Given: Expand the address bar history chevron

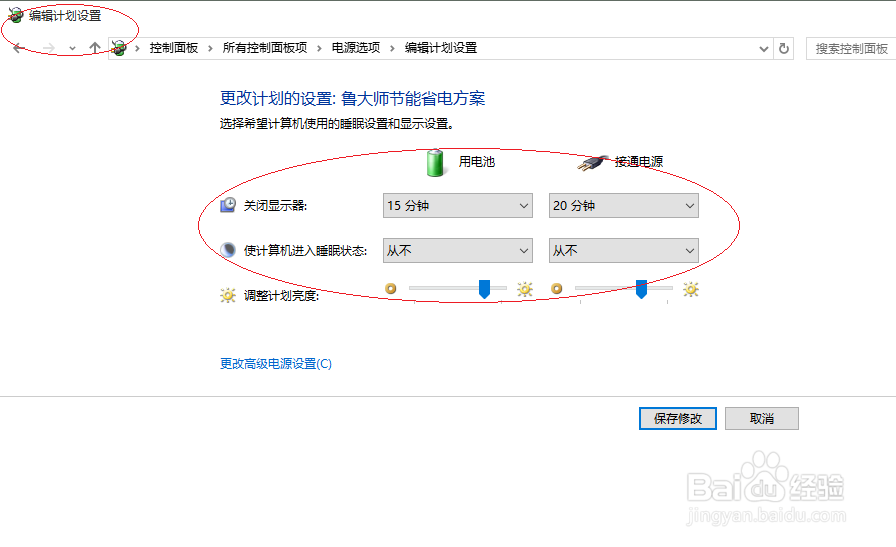Looking at the screenshot, I should click(763, 49).
